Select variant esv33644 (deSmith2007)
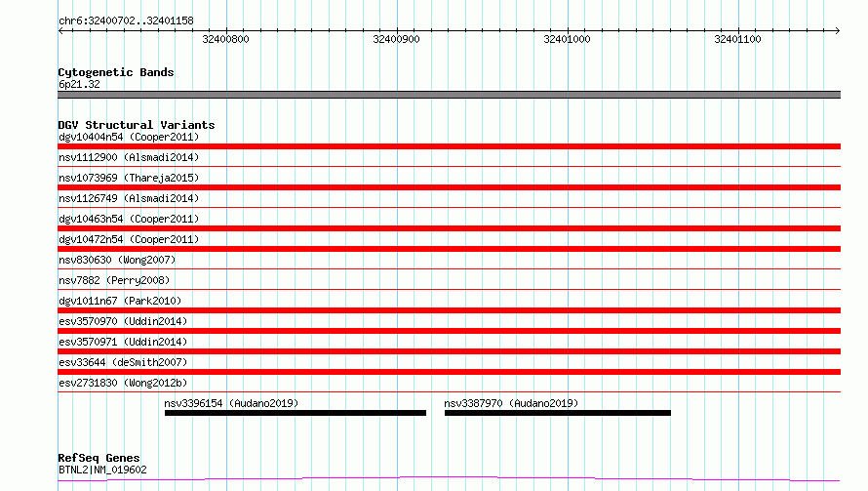 [123, 362]
